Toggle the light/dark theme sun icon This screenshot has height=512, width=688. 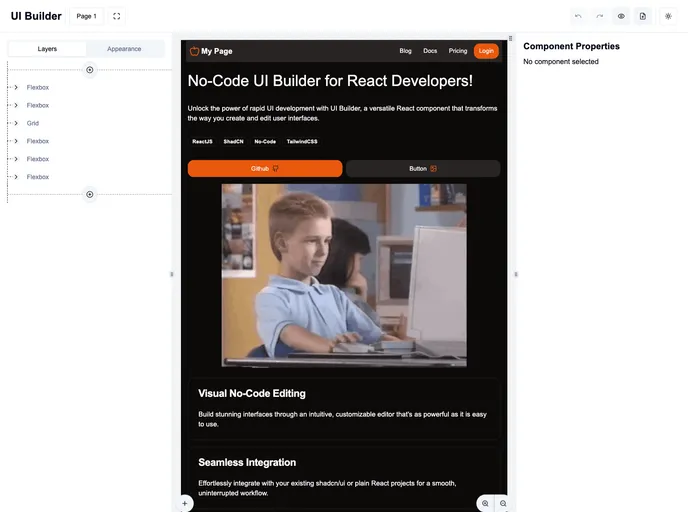(669, 16)
